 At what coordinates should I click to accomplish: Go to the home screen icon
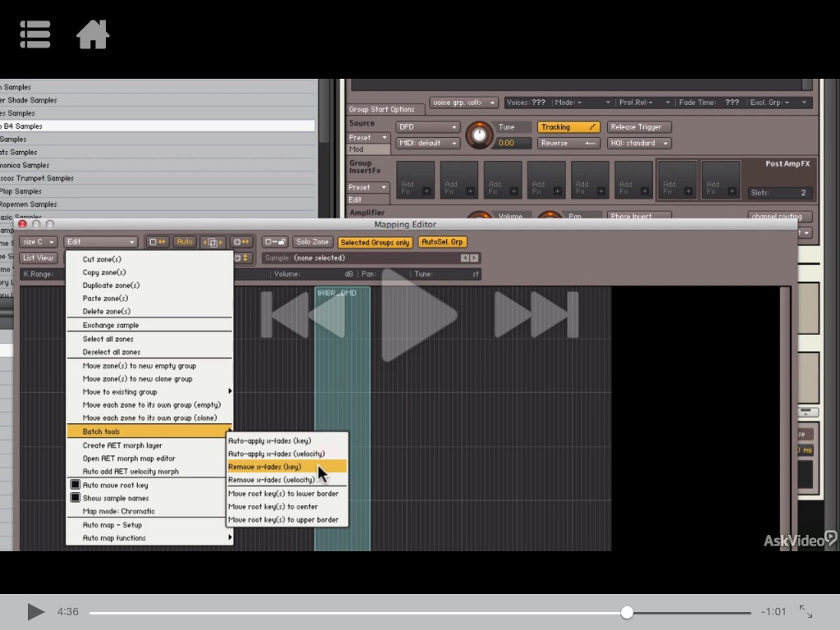(93, 34)
